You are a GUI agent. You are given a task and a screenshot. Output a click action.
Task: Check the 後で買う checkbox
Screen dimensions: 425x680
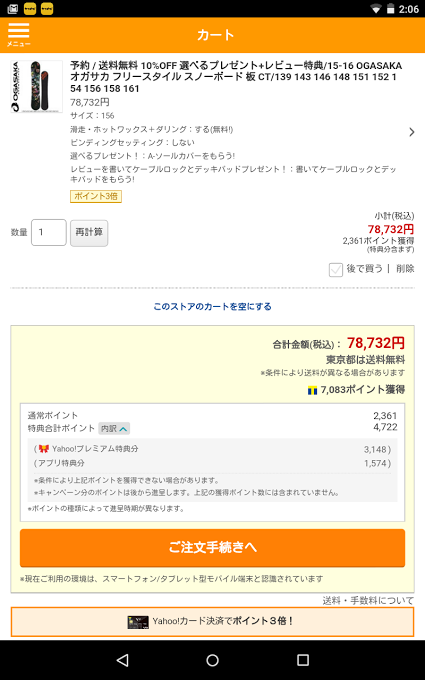(x=336, y=270)
